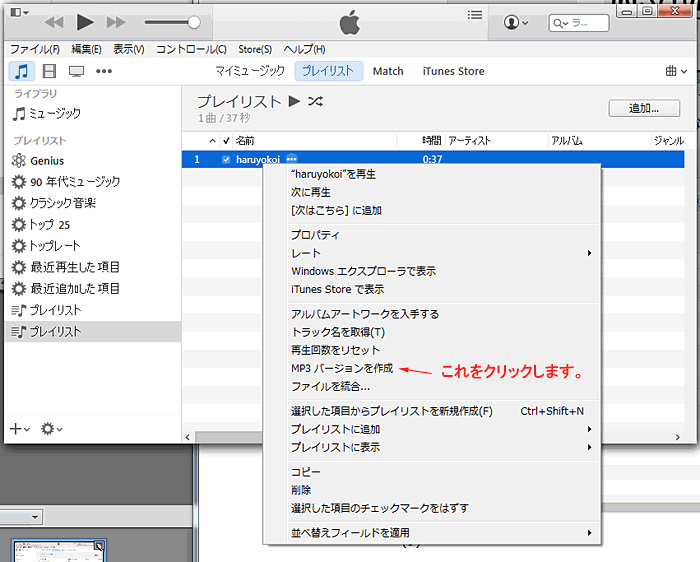The image size is (700, 562).
Task: Open the gear settings dropdown in sidebar
Action: click(x=52, y=429)
